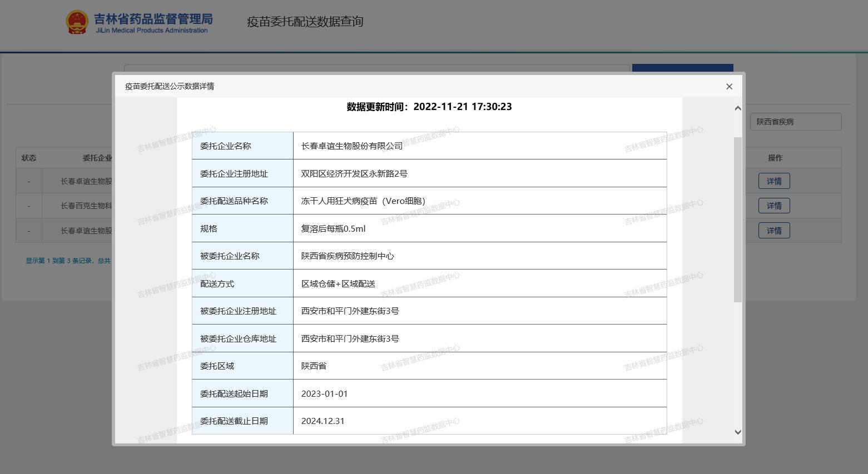This screenshot has height=474, width=868.
Task: Click the 状态 column header
Action: (29, 158)
